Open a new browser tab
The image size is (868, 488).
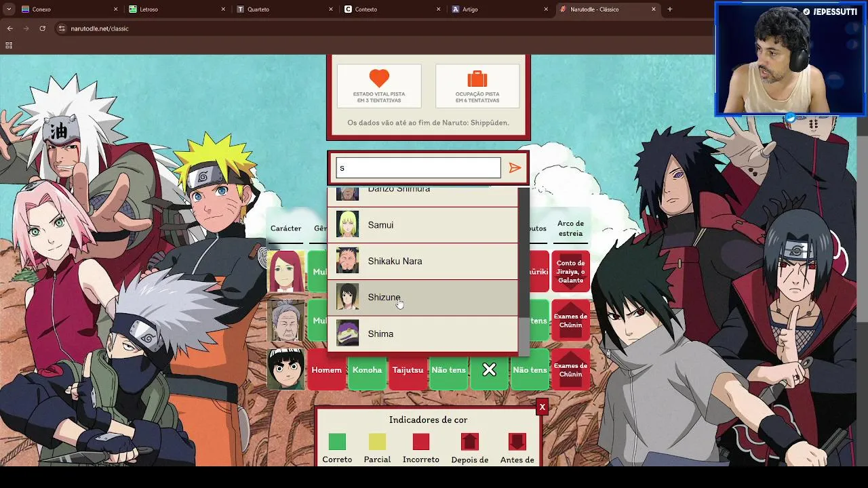pos(670,9)
